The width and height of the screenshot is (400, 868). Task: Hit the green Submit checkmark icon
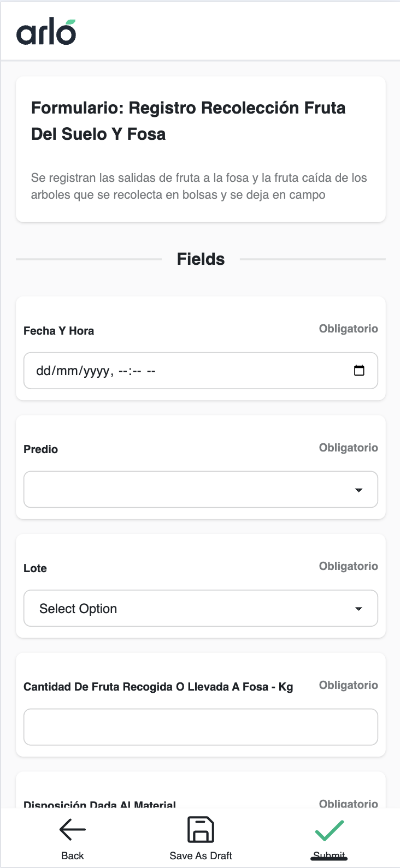(329, 830)
